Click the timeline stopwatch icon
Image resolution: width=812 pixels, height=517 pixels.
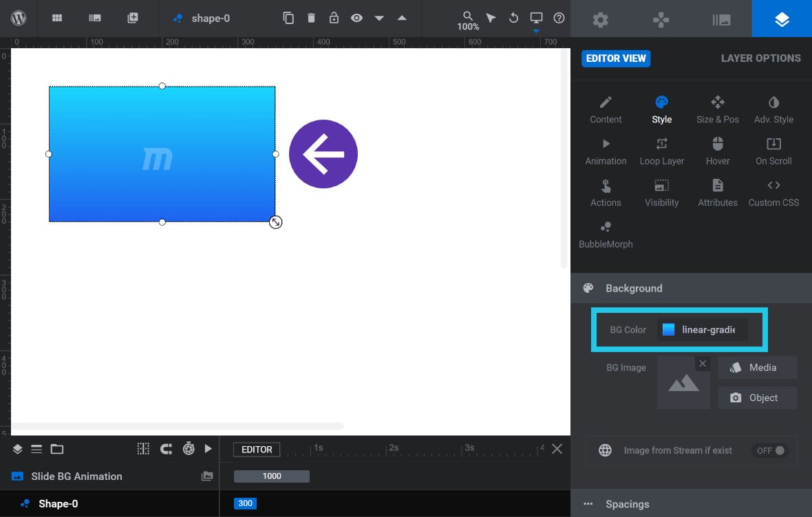[x=189, y=449]
